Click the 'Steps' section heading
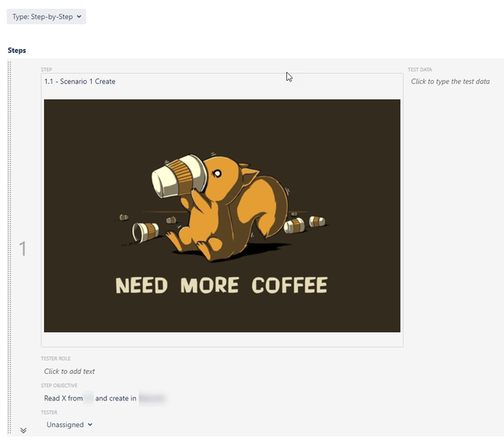The image size is (504, 440). [17, 50]
